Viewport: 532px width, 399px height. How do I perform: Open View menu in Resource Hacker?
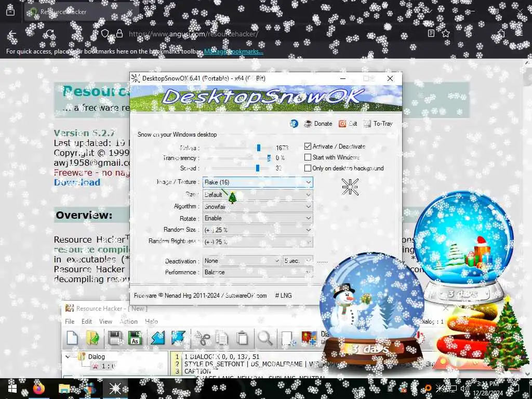click(x=105, y=321)
